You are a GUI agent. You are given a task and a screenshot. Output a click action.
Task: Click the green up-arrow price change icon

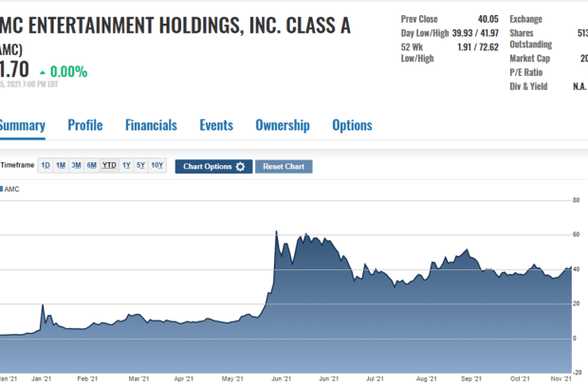pyautogui.click(x=43, y=72)
